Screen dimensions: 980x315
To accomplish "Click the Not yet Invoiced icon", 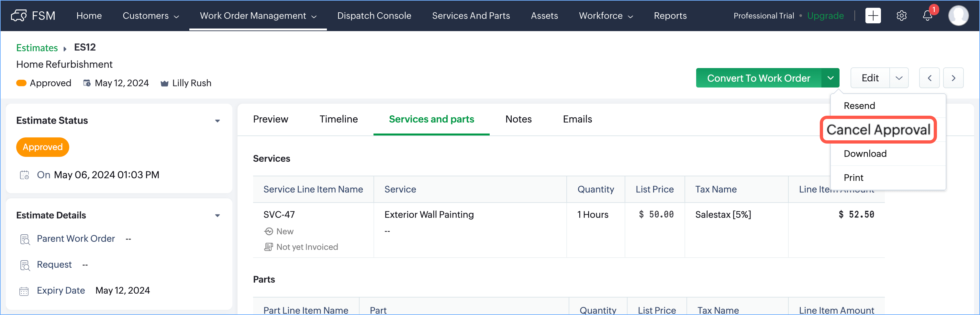I will pyautogui.click(x=269, y=247).
